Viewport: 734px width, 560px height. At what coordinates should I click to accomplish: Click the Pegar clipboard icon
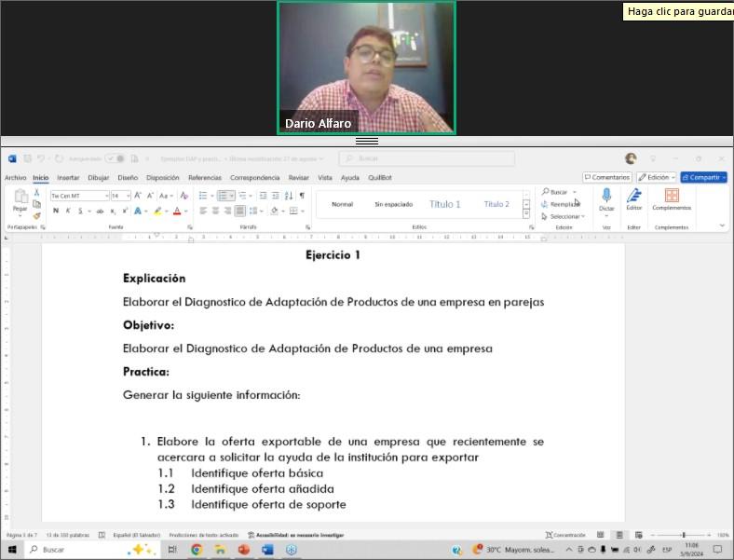[20, 198]
